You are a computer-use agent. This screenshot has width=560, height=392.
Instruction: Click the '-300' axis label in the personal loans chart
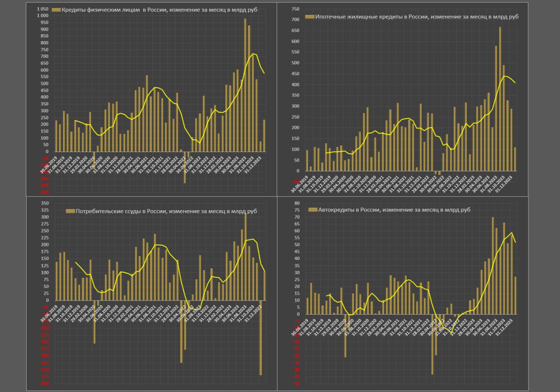(x=43, y=193)
